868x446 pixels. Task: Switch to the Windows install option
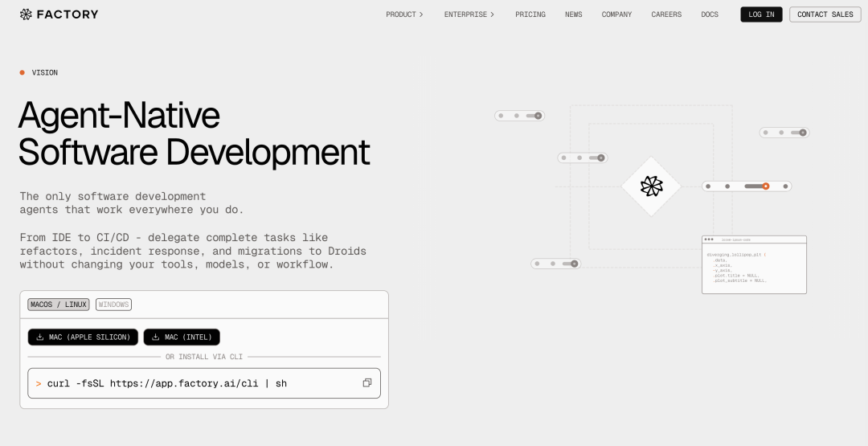click(x=113, y=305)
